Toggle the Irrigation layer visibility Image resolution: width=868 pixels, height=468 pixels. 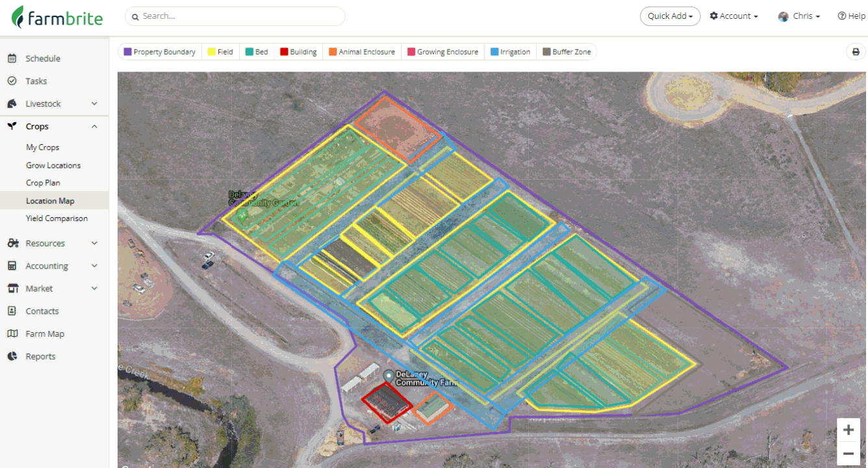click(511, 52)
